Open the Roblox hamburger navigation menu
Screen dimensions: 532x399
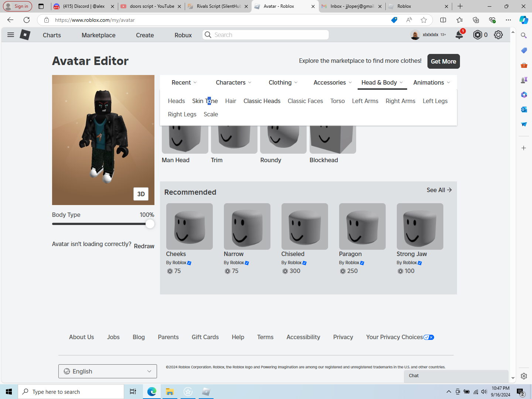(11, 35)
